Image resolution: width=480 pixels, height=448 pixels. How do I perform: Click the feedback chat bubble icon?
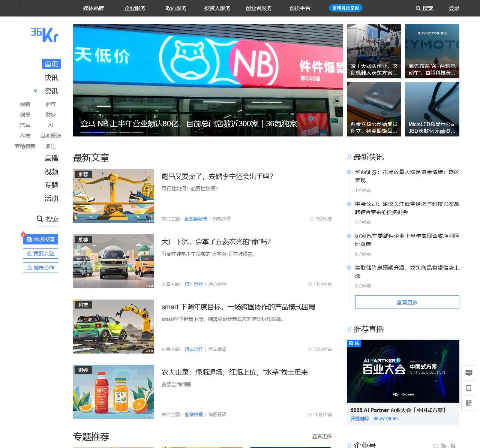469,373
